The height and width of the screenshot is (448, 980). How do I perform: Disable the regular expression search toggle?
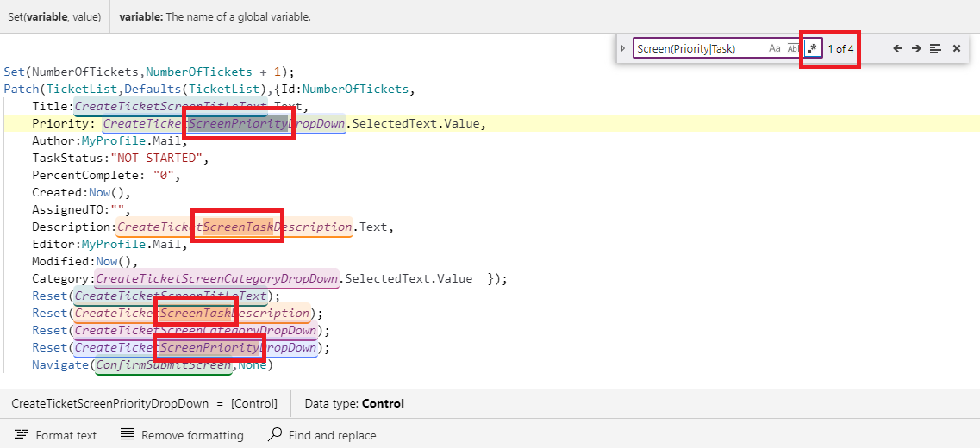(812, 48)
